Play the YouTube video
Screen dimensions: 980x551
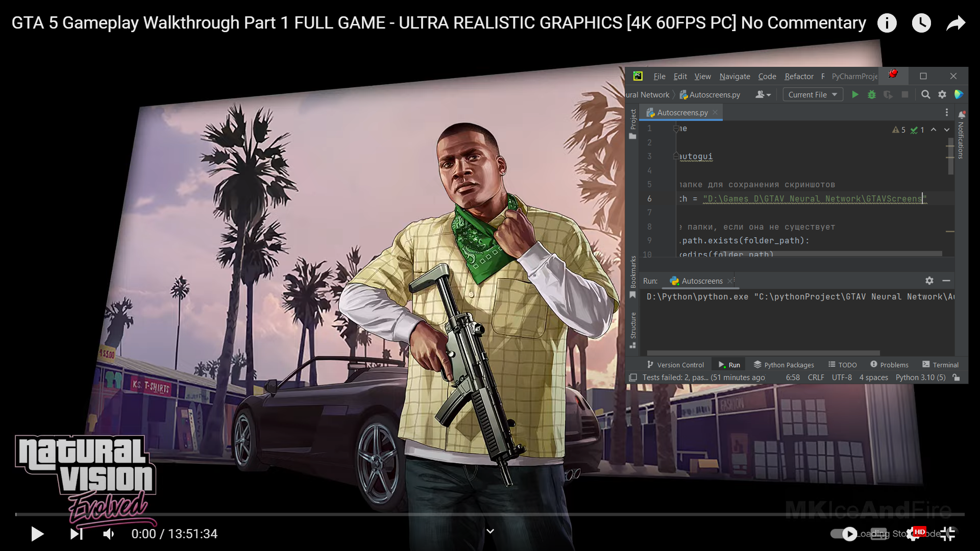(37, 534)
